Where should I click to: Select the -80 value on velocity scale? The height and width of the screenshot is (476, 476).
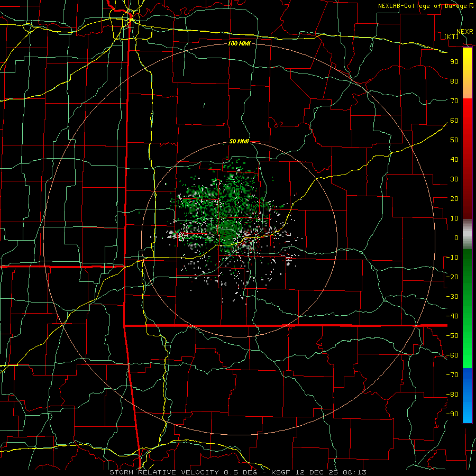click(x=452, y=395)
